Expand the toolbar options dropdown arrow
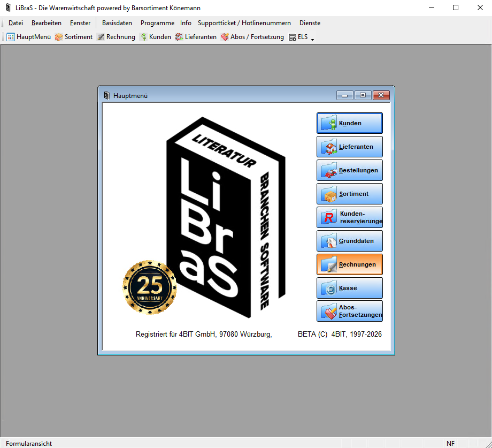 (x=312, y=39)
